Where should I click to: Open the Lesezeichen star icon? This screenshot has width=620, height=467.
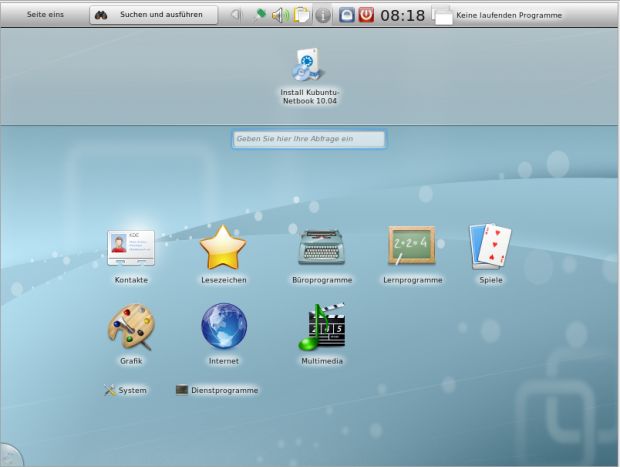click(x=223, y=248)
